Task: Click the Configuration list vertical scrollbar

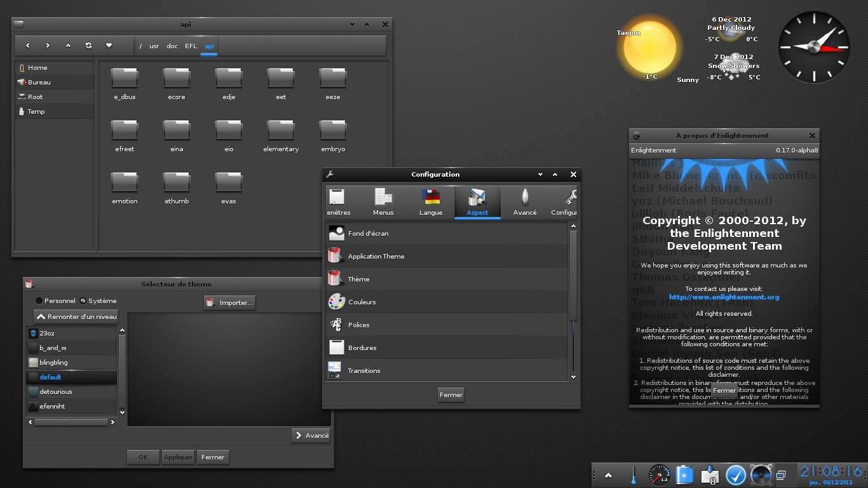Action: (x=573, y=274)
